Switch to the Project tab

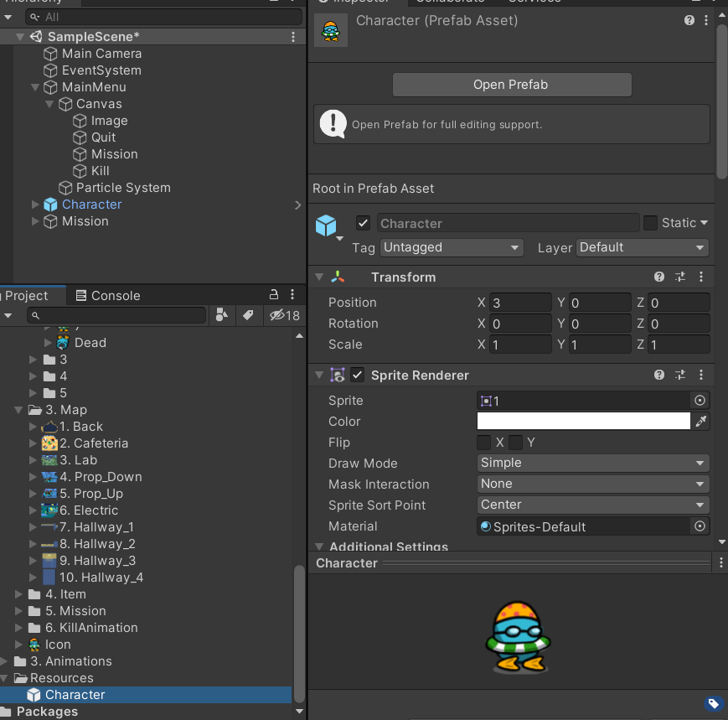point(27,295)
